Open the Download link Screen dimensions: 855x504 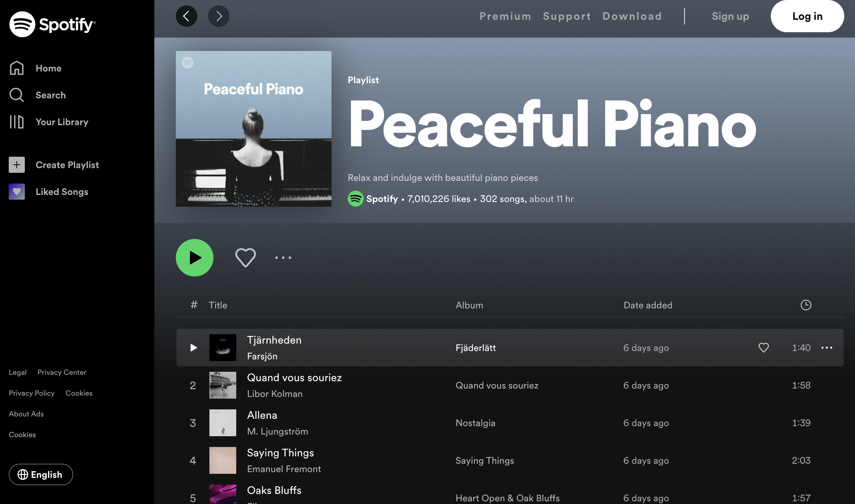point(632,16)
